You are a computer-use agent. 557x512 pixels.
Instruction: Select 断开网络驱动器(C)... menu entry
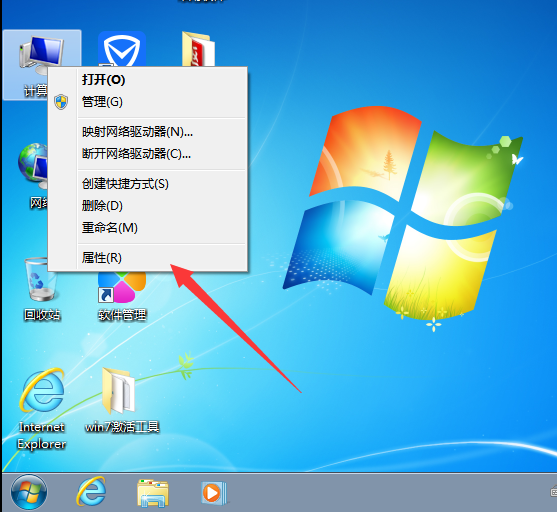[x=147, y=154]
